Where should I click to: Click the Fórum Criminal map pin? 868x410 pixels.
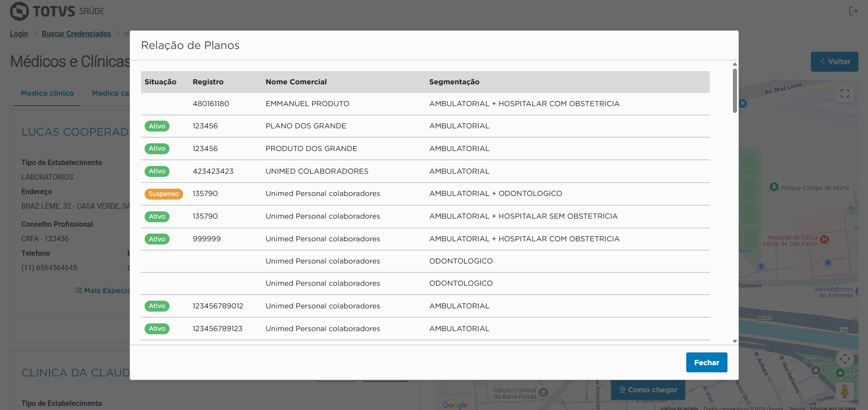click(543, 392)
